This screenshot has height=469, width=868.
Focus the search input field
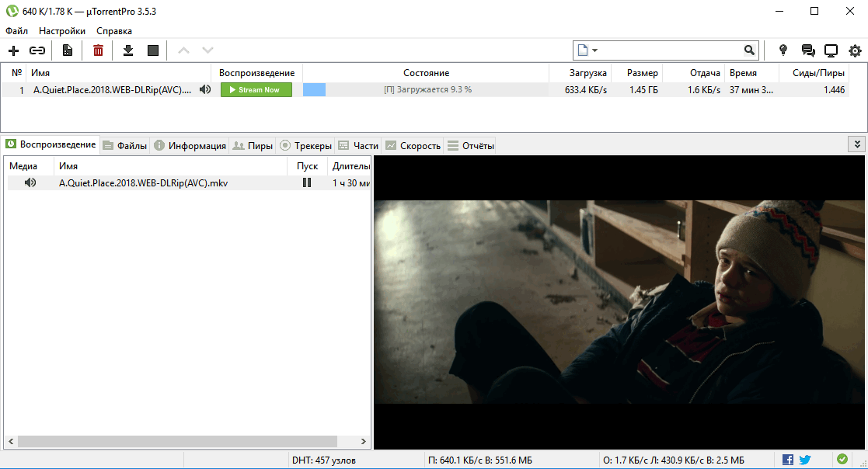click(670, 50)
